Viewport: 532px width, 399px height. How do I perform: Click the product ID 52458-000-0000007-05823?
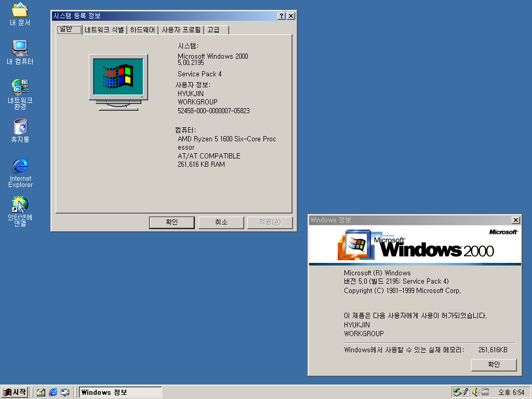click(214, 111)
